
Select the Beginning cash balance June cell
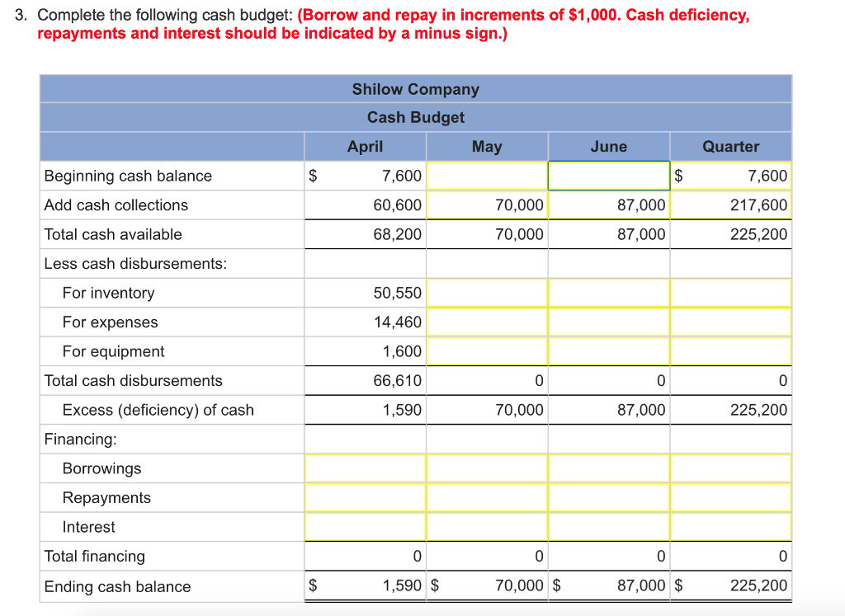608,176
